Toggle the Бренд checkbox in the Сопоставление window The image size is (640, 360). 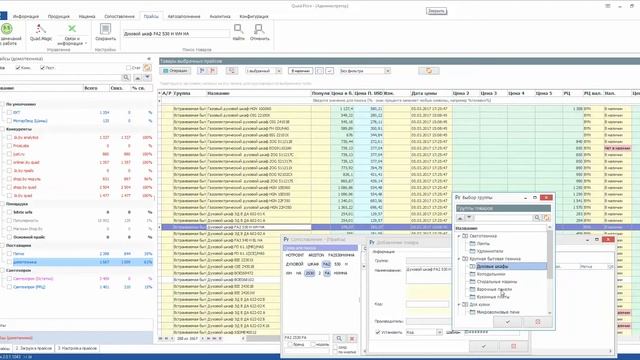(290, 345)
